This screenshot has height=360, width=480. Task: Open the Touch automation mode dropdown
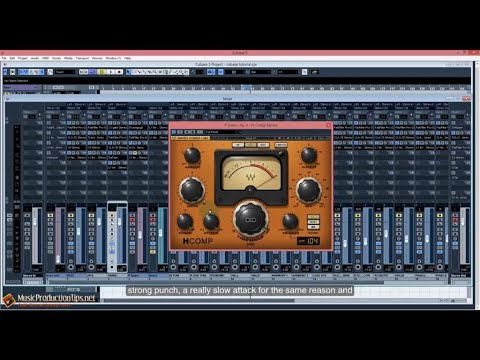point(65,72)
